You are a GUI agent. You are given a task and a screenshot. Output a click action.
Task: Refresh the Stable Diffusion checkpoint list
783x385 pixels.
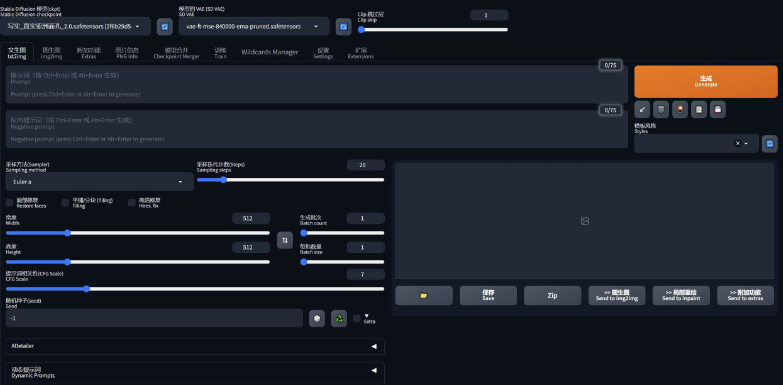(x=165, y=26)
